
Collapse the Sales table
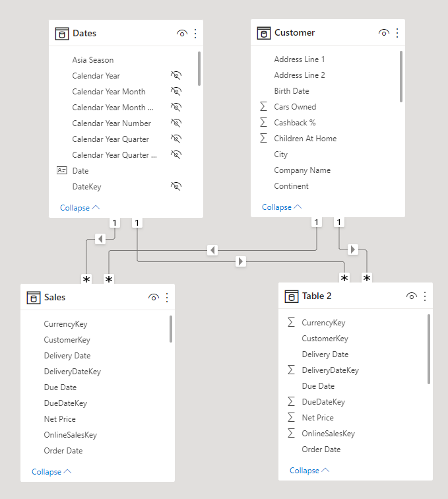[51, 472]
